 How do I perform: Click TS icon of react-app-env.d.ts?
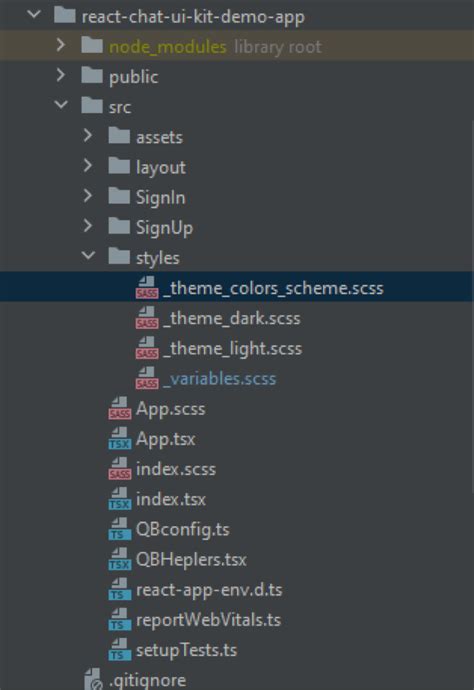click(119, 589)
